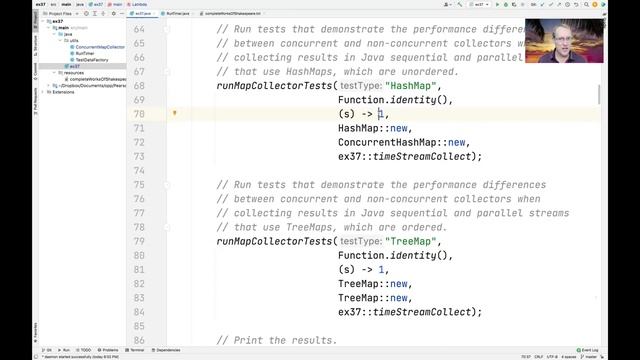Click the yellow intention lightbulb on line 70
Image resolution: width=640 pixels, height=360 pixels.
174,113
